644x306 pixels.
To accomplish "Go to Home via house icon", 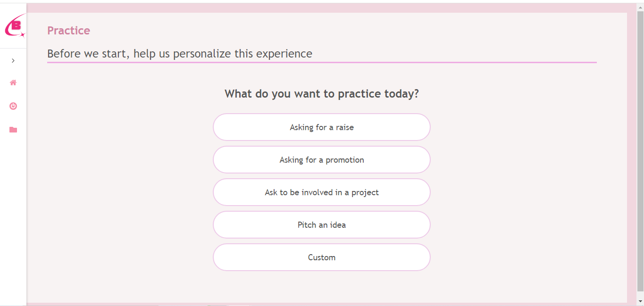I will 13,83.
